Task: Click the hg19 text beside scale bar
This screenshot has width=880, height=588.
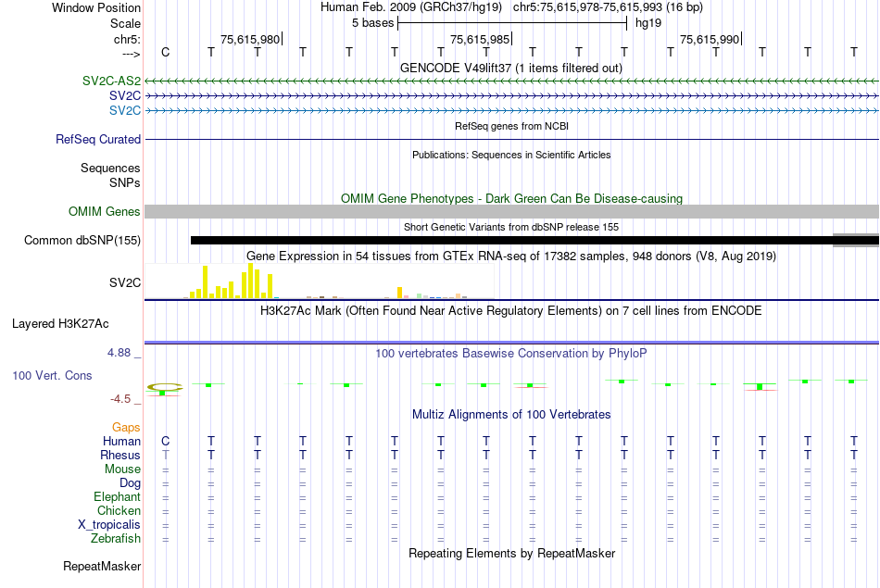Action: pos(648,23)
